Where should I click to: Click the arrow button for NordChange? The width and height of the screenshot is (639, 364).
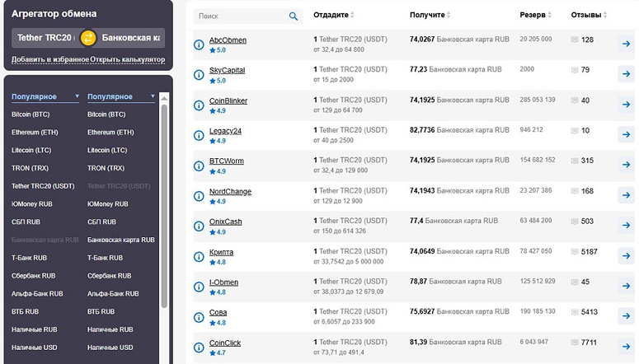[626, 195]
